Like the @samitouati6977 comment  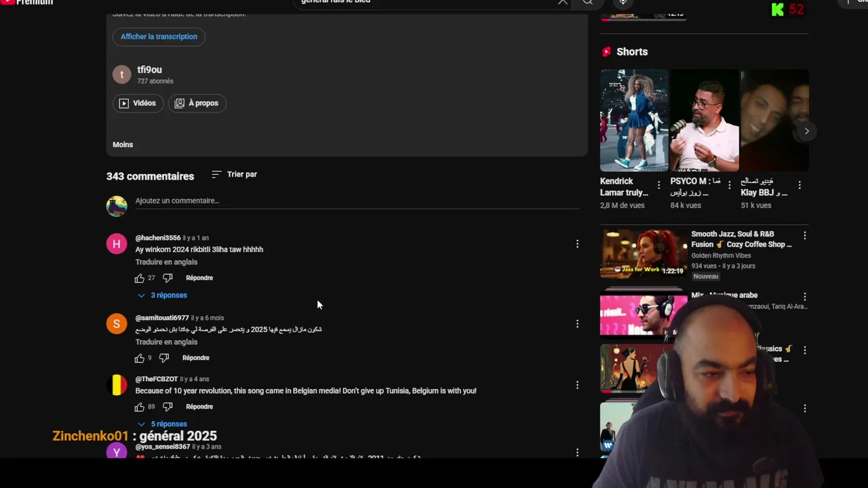click(x=140, y=358)
